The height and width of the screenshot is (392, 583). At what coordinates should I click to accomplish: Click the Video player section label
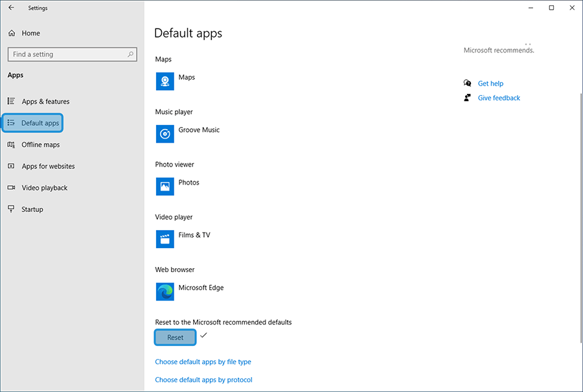point(174,217)
